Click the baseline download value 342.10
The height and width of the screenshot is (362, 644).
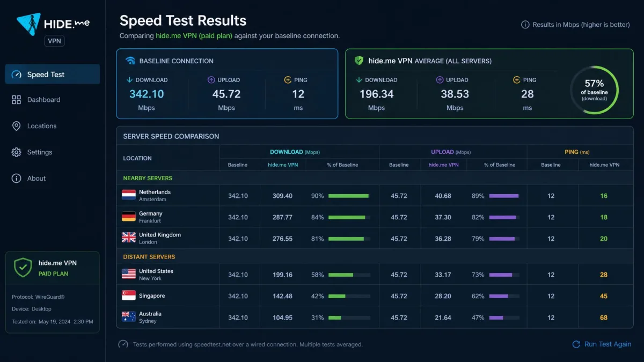147,94
